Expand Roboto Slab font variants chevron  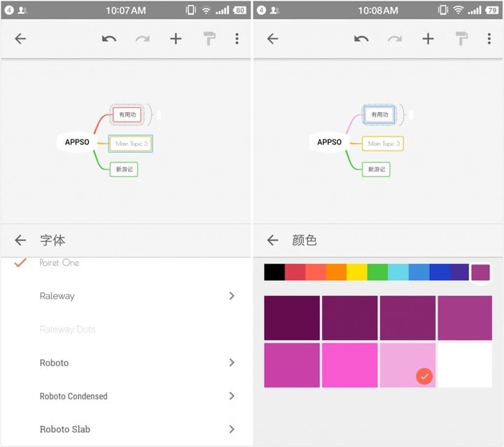click(x=232, y=429)
